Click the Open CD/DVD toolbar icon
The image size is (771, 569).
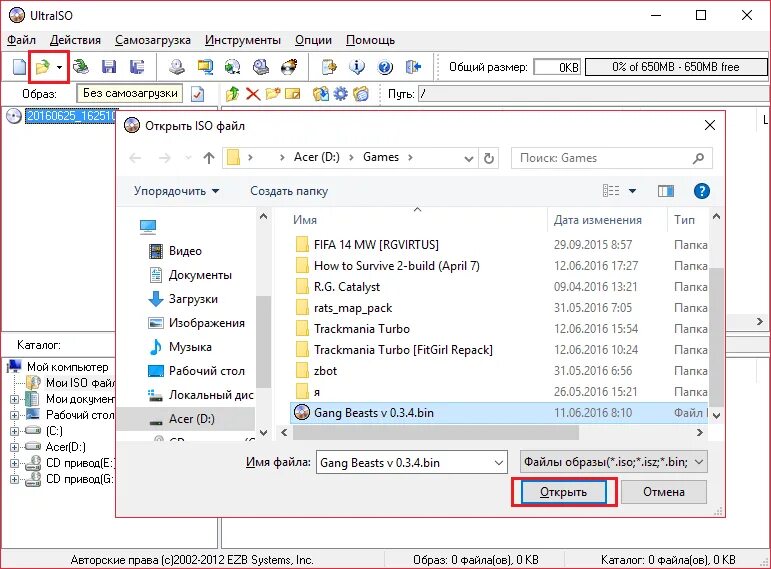81,66
